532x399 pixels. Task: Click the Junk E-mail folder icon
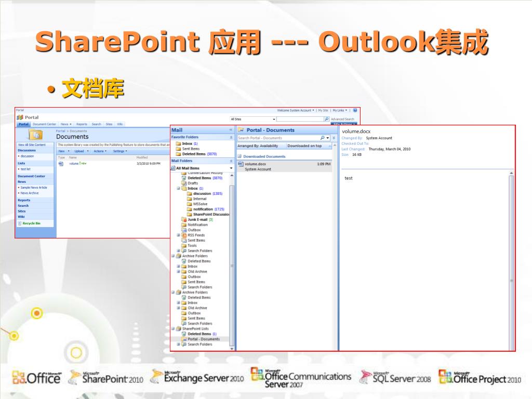point(184,220)
